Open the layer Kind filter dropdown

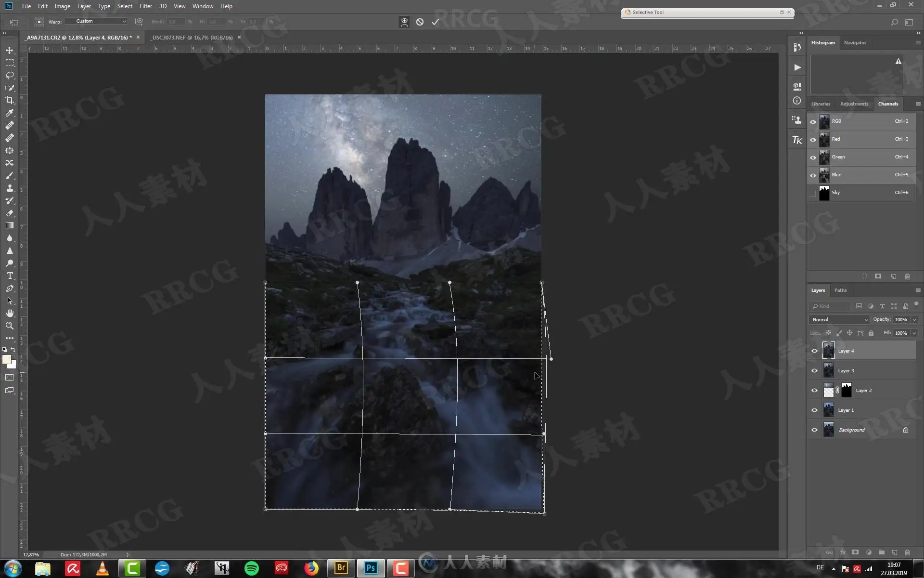click(830, 306)
